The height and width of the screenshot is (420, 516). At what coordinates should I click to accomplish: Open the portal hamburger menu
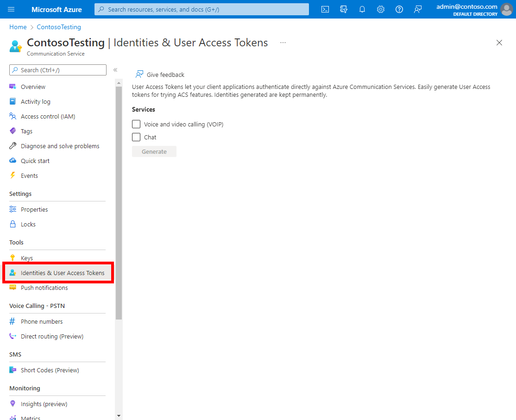[12, 9]
